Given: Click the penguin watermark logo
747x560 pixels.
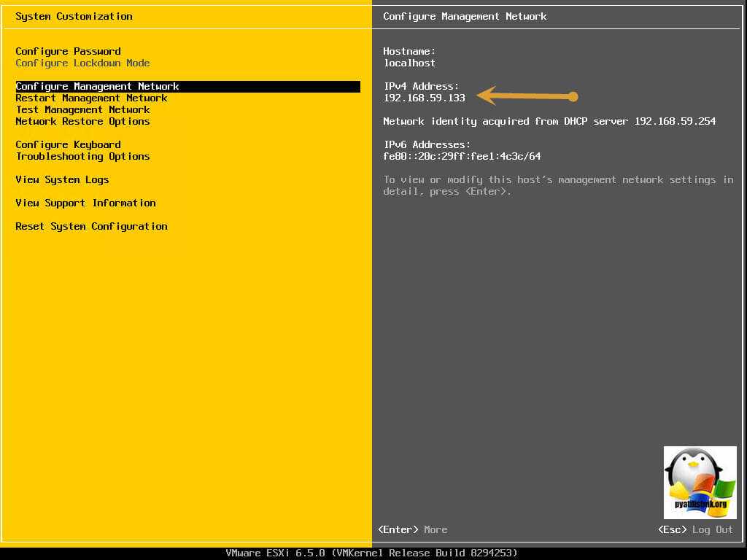Looking at the screenshot, I should coord(700,482).
